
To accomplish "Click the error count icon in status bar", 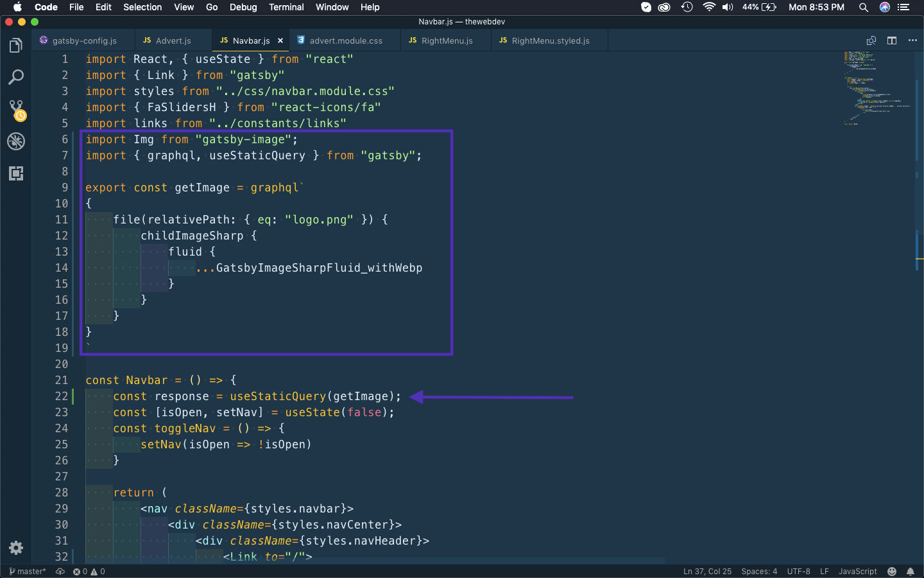I will tap(80, 572).
